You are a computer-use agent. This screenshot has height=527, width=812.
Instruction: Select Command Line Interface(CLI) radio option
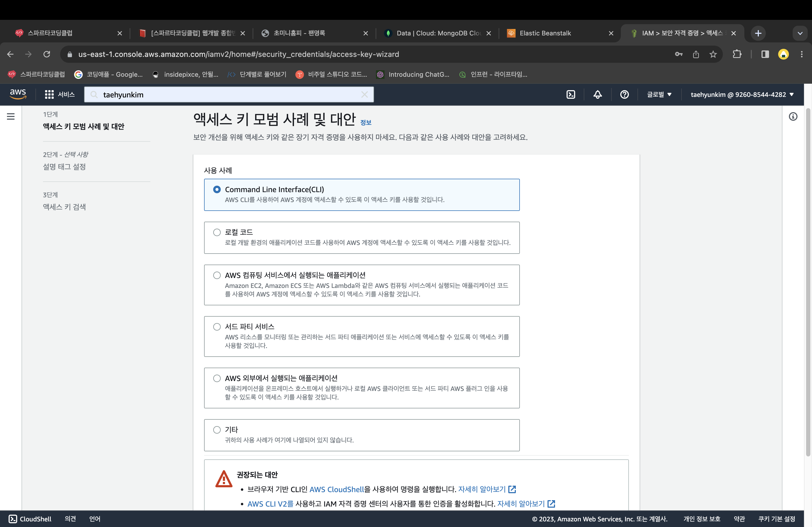[217, 189]
